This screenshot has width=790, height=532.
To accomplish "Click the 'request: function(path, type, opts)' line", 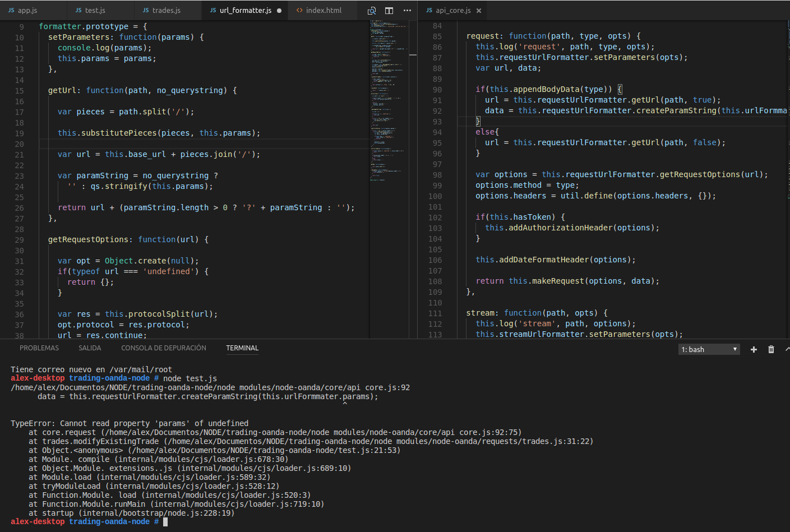I will (553, 36).
